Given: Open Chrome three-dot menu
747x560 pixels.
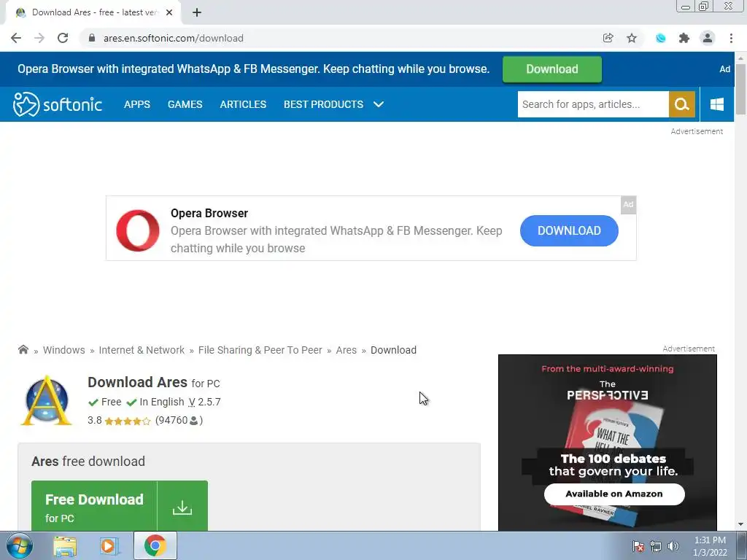Looking at the screenshot, I should 731,38.
